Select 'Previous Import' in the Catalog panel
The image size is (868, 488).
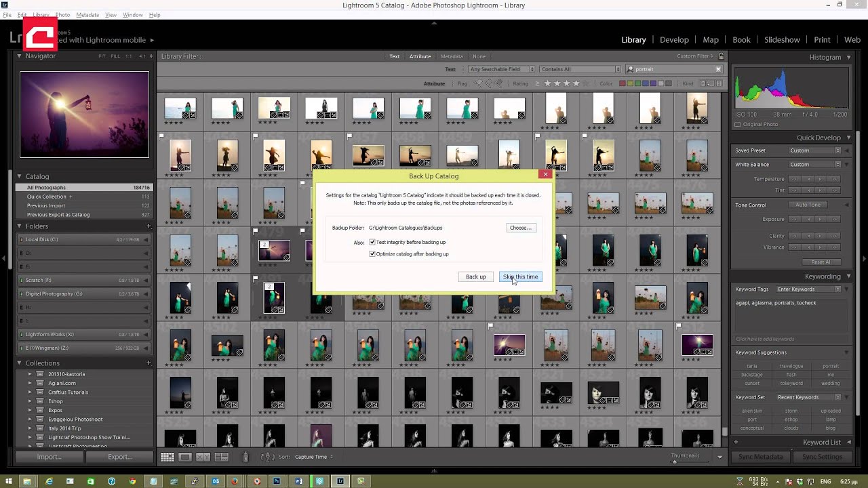46,205
